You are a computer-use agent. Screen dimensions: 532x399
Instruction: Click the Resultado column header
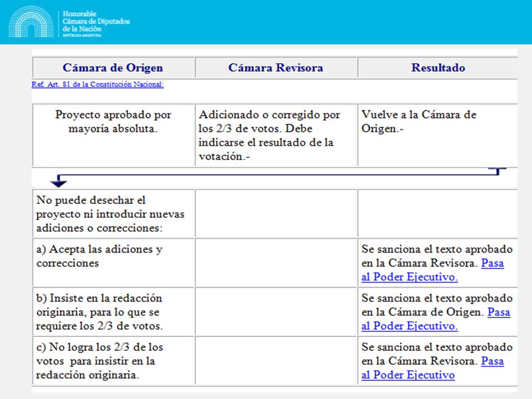[438, 68]
